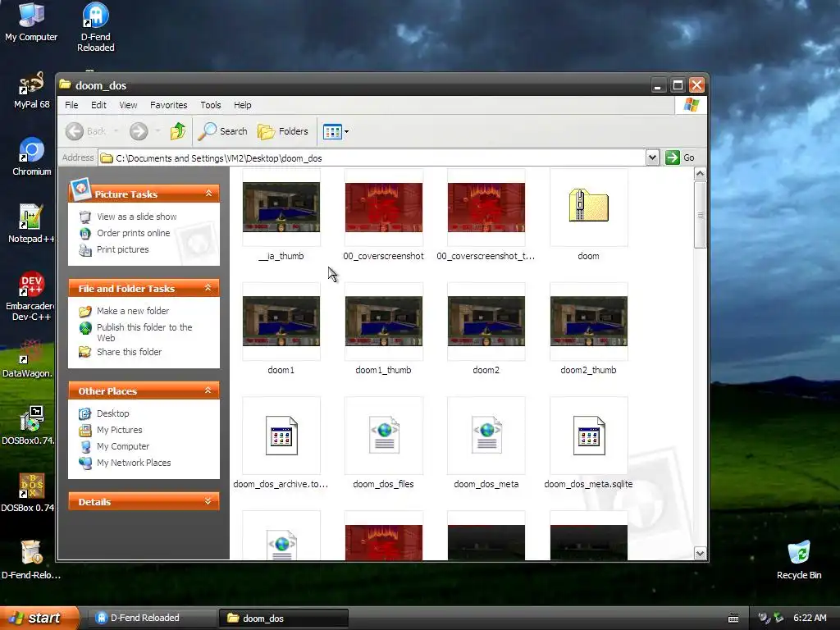Open Notepad++ desktop shortcut

(31, 224)
